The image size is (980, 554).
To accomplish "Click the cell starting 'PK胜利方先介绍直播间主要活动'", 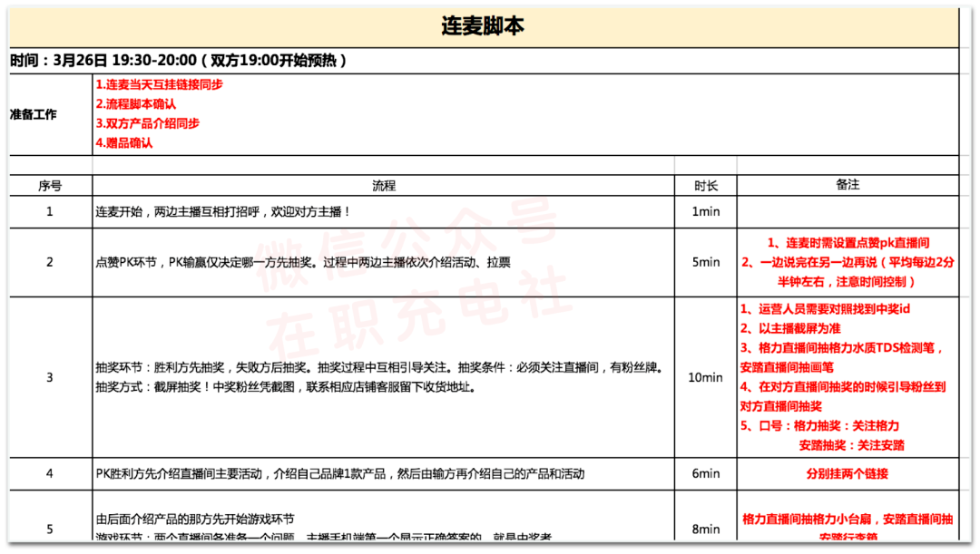I will [384, 474].
